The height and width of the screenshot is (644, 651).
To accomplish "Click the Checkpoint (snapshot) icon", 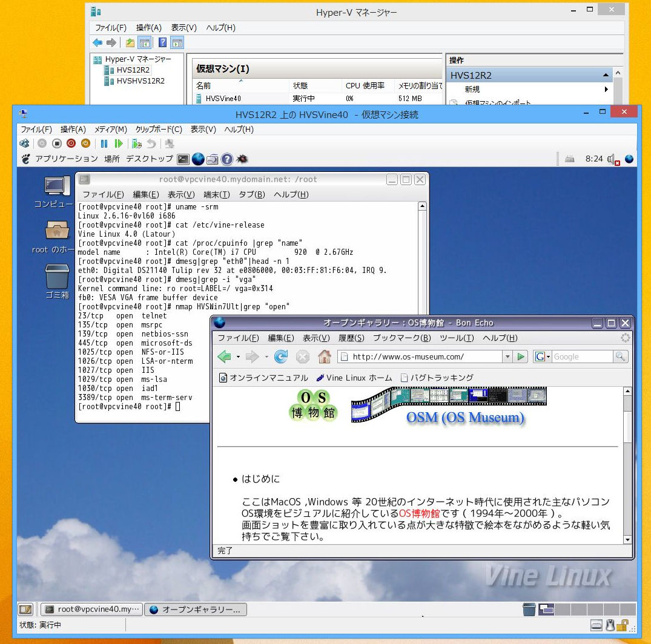I will click(137, 143).
